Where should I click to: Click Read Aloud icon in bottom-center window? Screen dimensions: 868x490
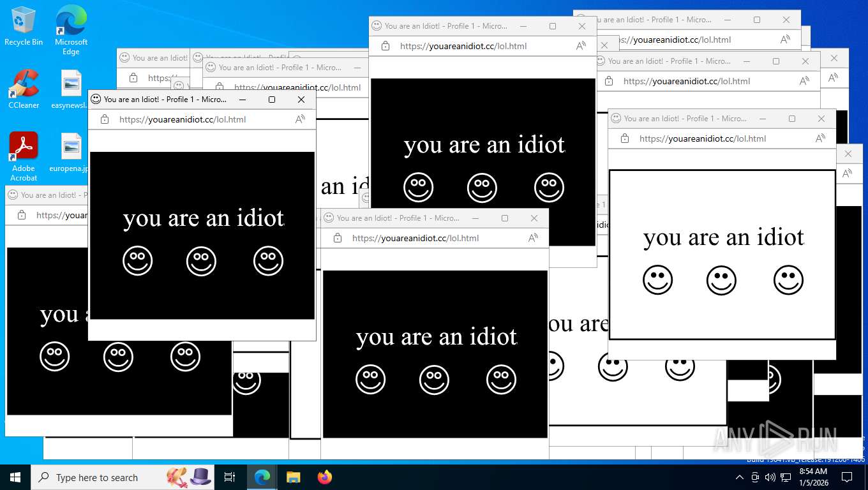pyautogui.click(x=533, y=238)
